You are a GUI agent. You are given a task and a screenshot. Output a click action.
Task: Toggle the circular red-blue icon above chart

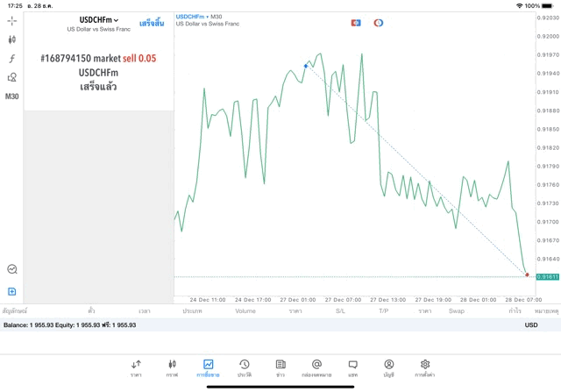tap(379, 22)
